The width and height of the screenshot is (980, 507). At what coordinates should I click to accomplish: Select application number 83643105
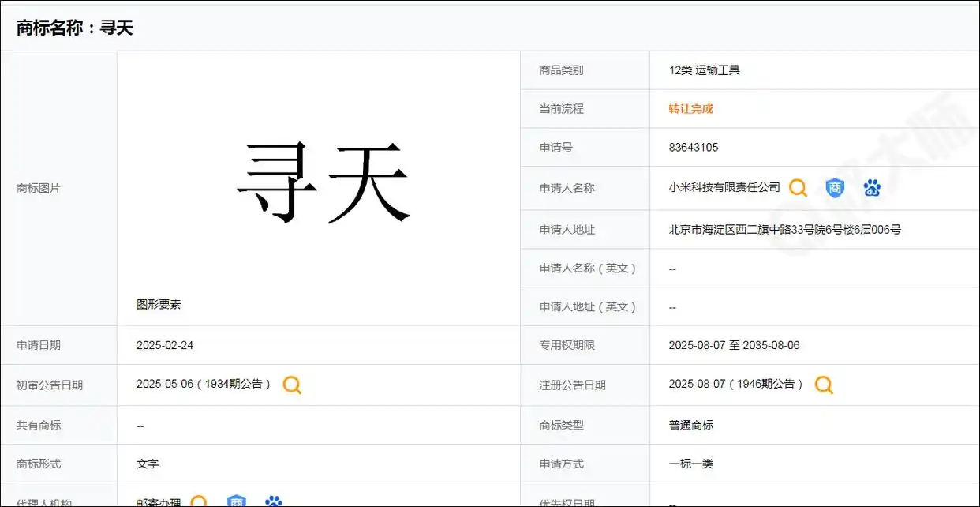pos(694,148)
